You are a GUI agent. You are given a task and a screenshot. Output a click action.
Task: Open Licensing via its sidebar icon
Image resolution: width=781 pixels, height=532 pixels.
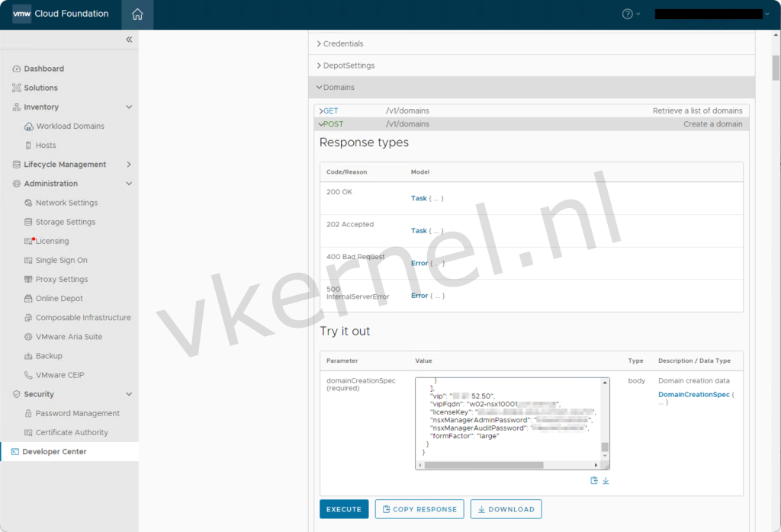click(26, 241)
